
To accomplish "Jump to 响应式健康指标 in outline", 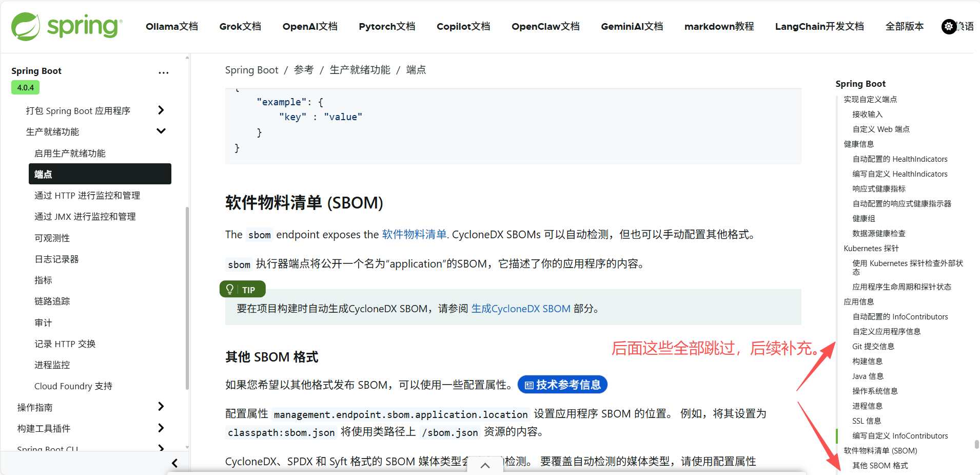I will click(879, 188).
